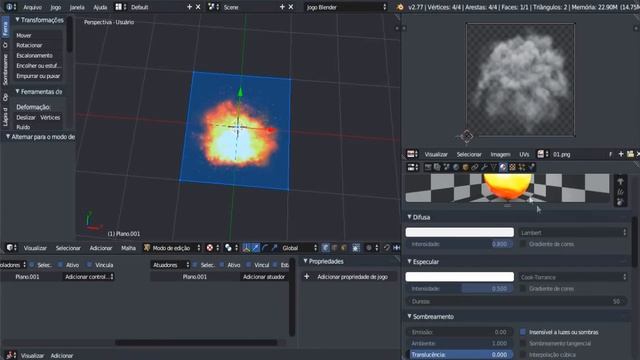Viewport: 640px width, 360px height.
Task: Toggle Ativo checkbox in Atuadores header
Action: [222, 265]
